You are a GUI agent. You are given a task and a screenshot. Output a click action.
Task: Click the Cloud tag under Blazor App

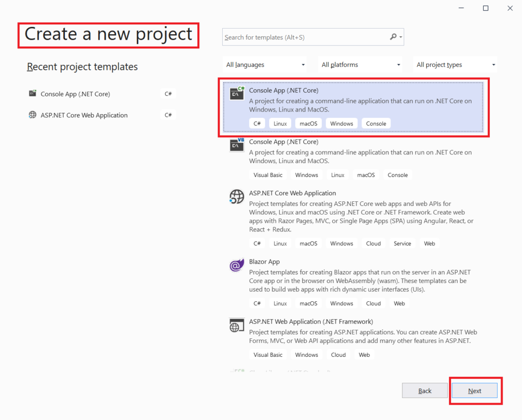point(373,303)
